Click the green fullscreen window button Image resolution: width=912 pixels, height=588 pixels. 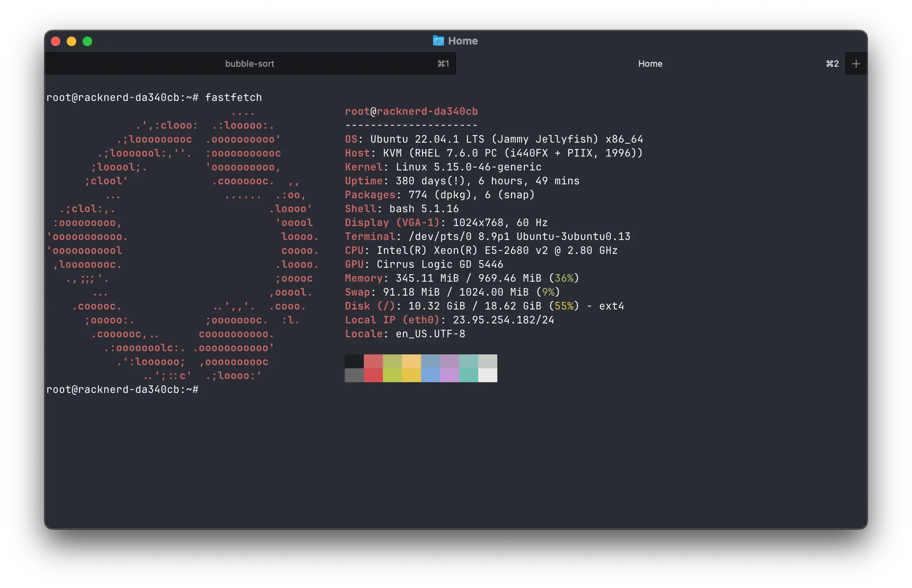point(87,41)
